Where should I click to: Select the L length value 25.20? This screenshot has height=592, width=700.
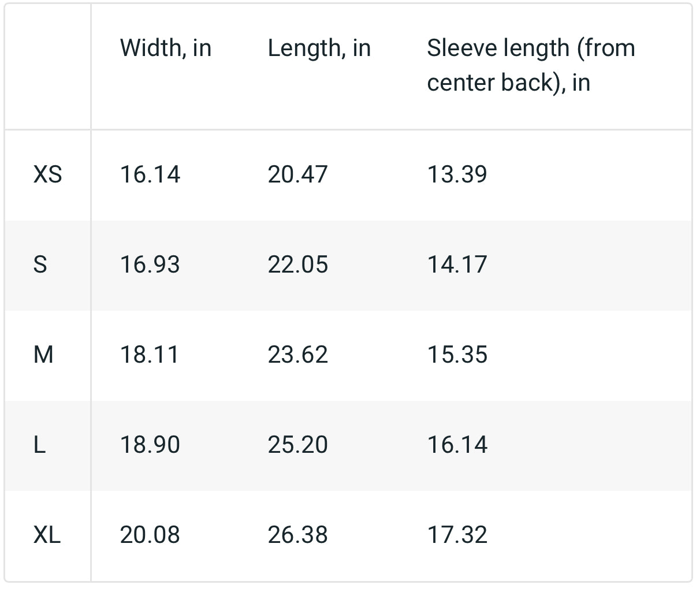[297, 445]
